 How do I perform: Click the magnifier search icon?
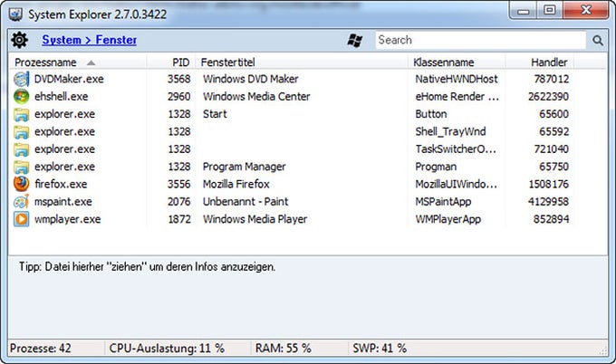[598, 40]
